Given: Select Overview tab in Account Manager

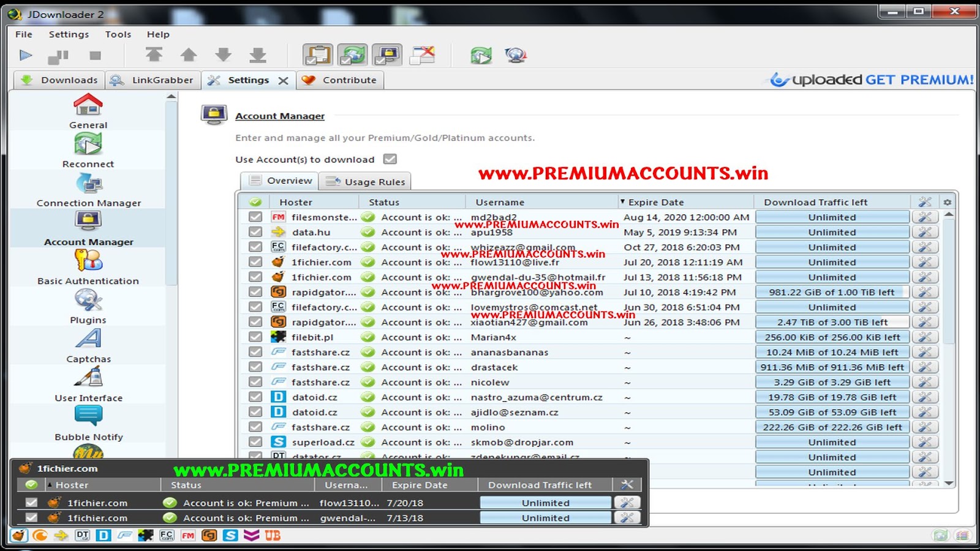Looking at the screenshot, I should point(280,181).
